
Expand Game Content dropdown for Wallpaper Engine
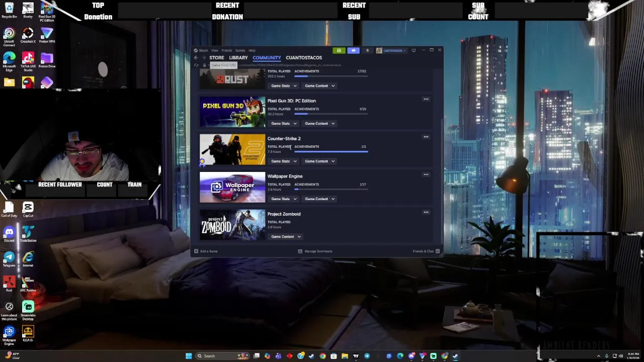(x=319, y=199)
